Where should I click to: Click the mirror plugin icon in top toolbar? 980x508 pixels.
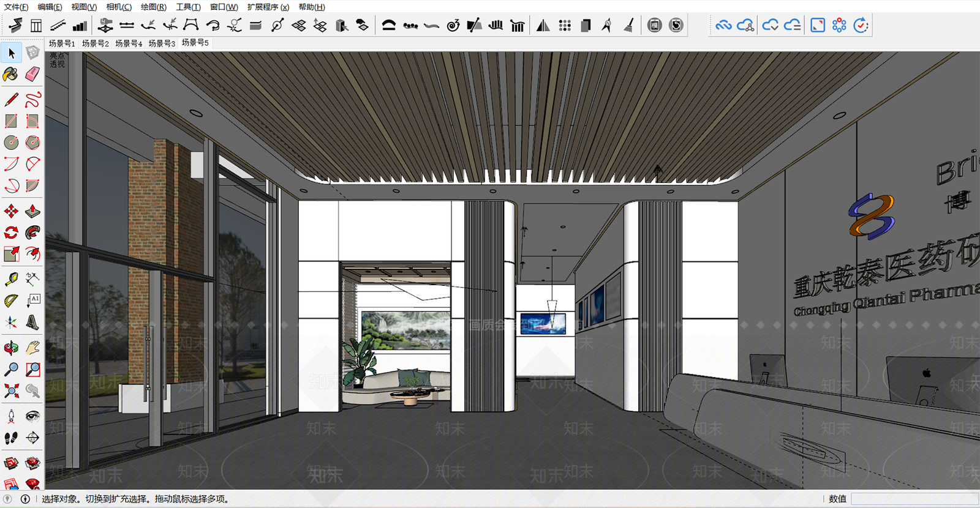point(543,25)
